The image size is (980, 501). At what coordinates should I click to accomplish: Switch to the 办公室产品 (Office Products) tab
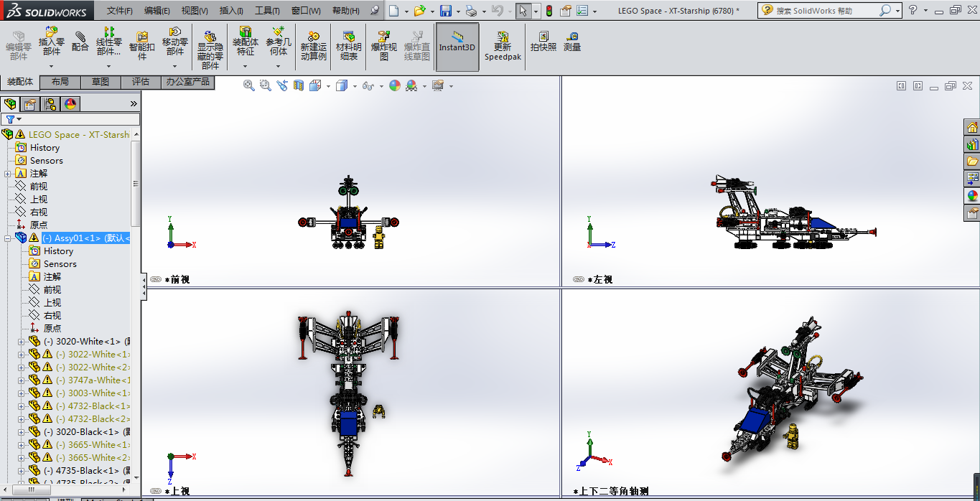pyautogui.click(x=187, y=82)
